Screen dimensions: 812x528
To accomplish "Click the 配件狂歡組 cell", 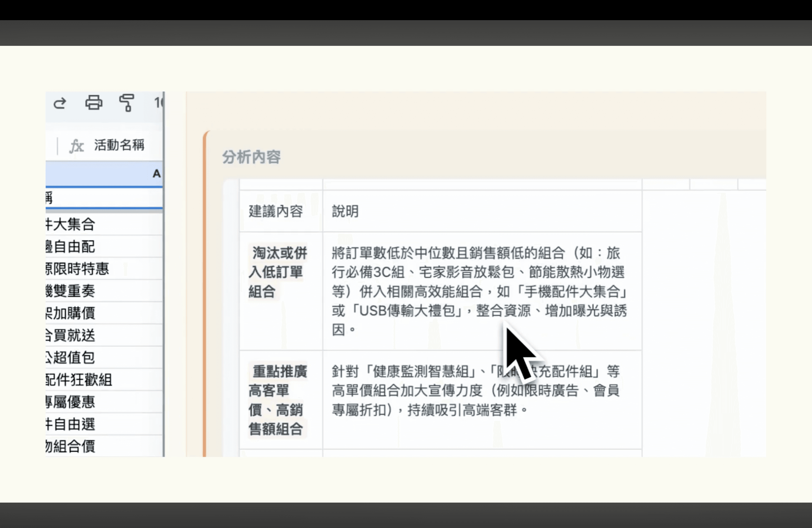I will coord(79,380).
